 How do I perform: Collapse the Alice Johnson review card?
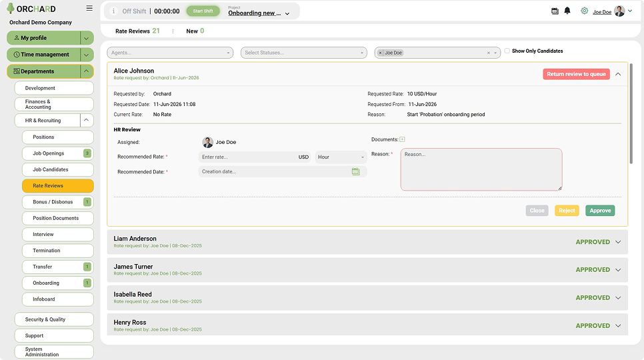618,74
